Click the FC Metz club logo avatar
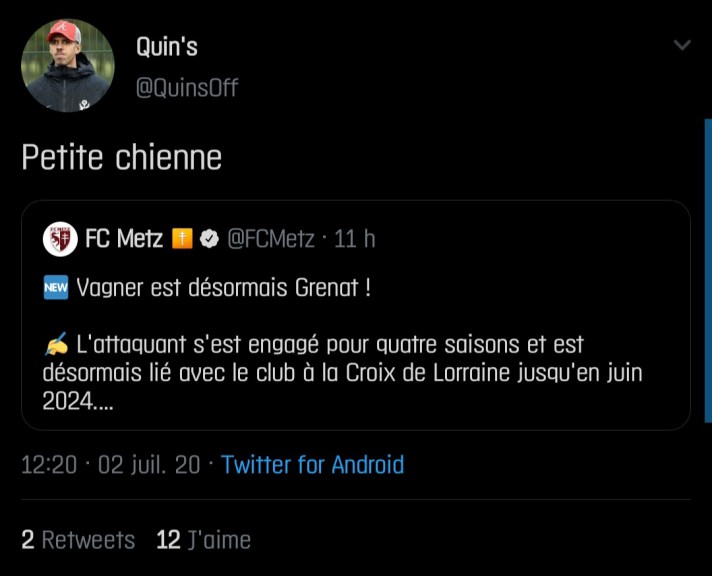 [61, 239]
